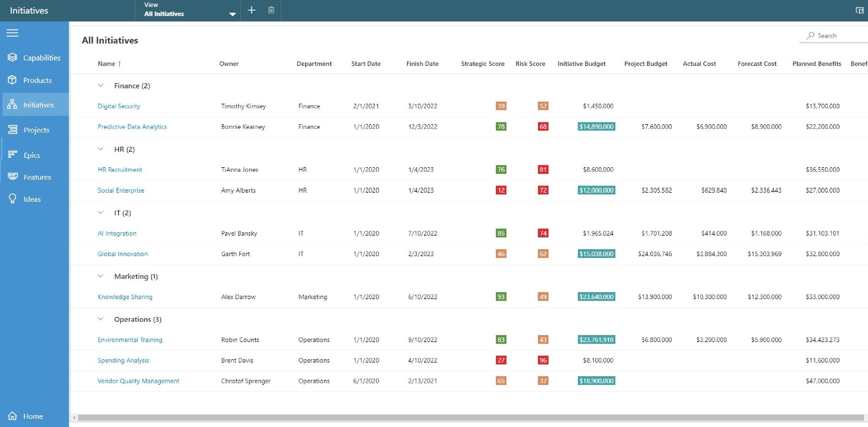Click the top-right panel layout icon
The image size is (868, 427).
[859, 11]
